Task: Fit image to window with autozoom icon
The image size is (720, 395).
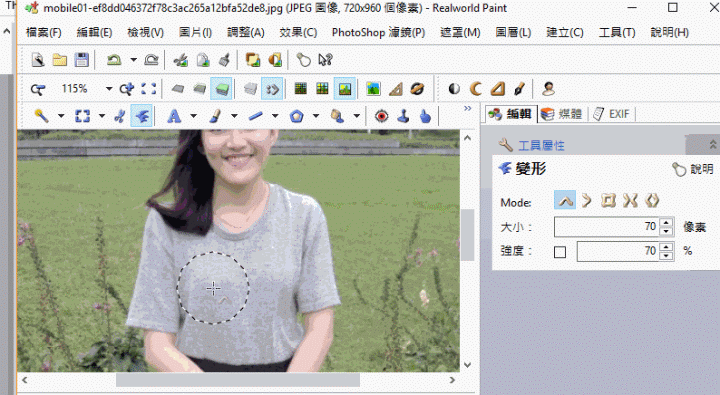Action: [148, 89]
